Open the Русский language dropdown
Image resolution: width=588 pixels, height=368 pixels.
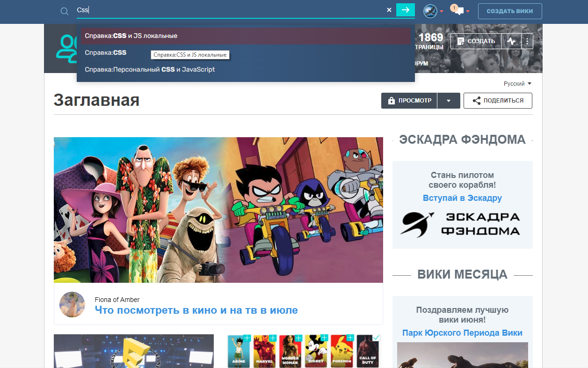pyautogui.click(x=517, y=84)
